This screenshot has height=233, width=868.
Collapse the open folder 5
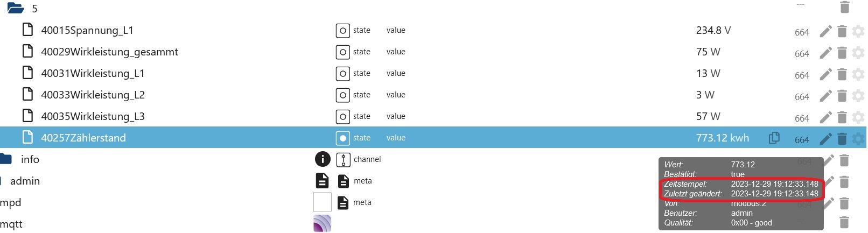click(16, 8)
